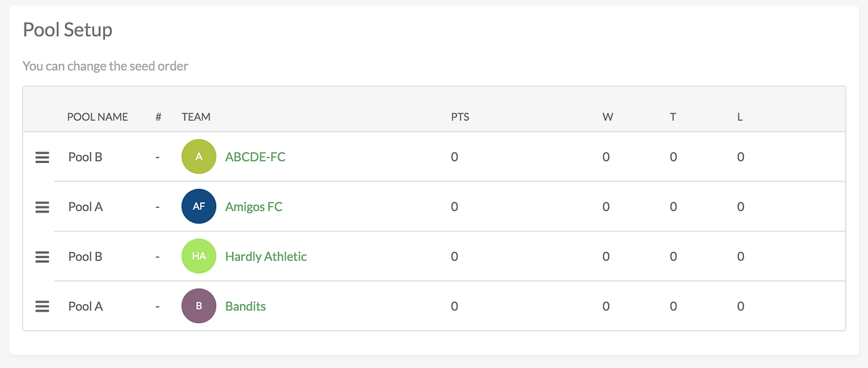Click the L column header

click(x=740, y=117)
